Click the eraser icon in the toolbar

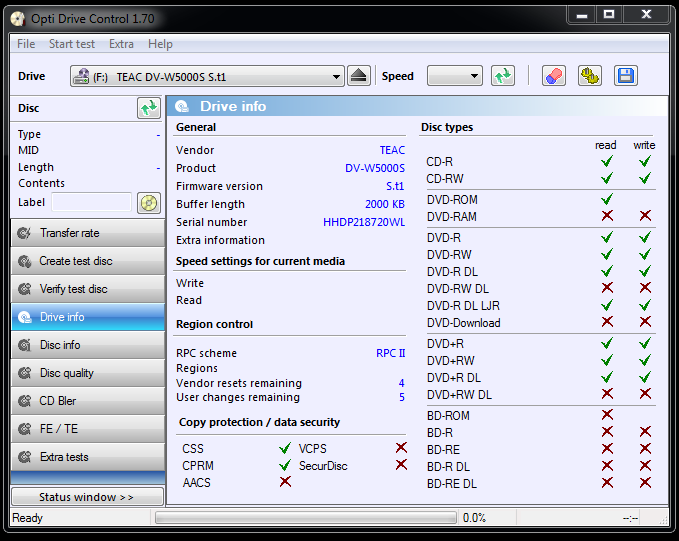point(554,76)
